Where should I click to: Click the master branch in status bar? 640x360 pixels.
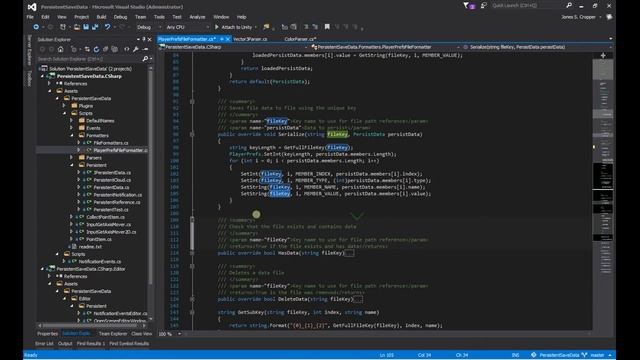597,355
